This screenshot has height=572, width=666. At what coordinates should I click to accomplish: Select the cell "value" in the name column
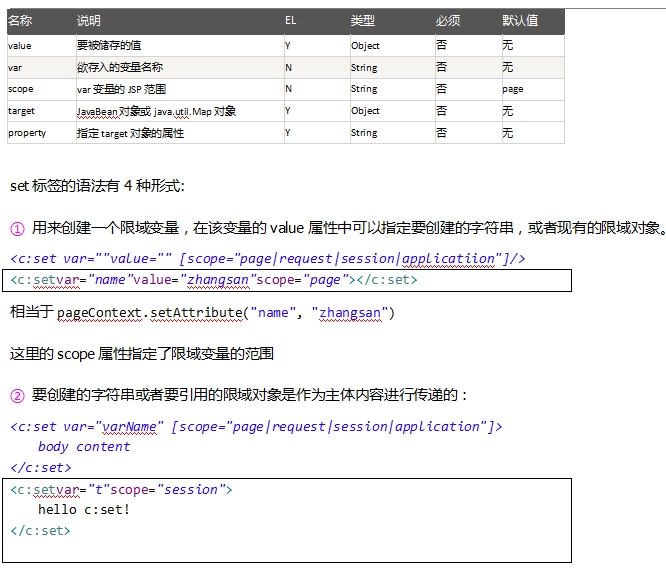[x=20, y=45]
